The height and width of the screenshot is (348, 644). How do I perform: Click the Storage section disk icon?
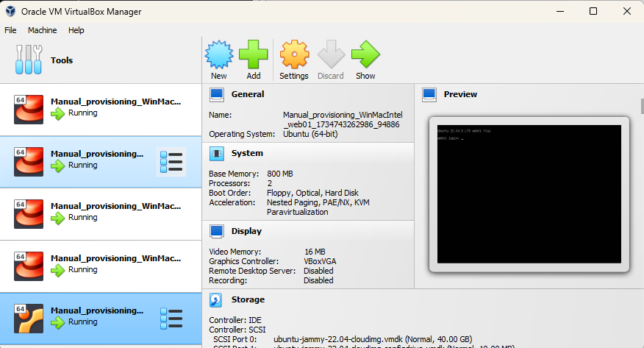click(x=217, y=299)
